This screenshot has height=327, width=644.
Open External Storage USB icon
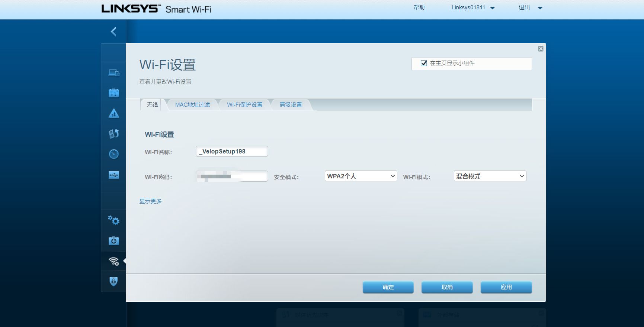pos(113,175)
